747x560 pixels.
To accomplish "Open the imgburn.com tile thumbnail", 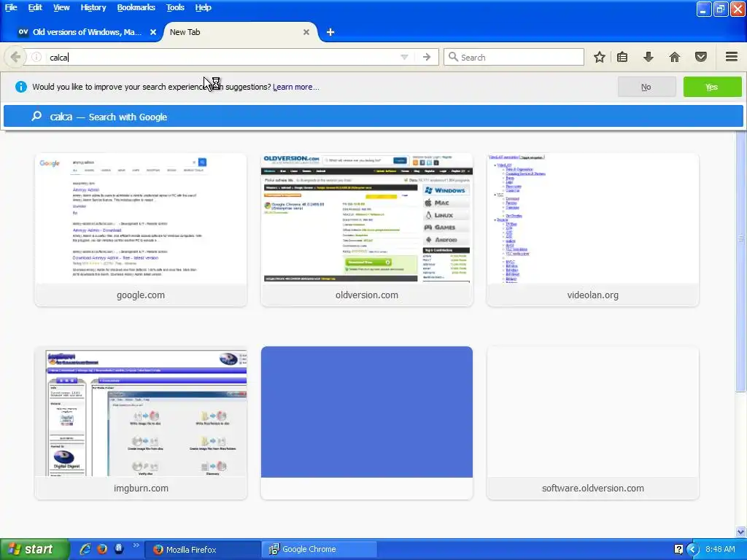I will 141,413.
